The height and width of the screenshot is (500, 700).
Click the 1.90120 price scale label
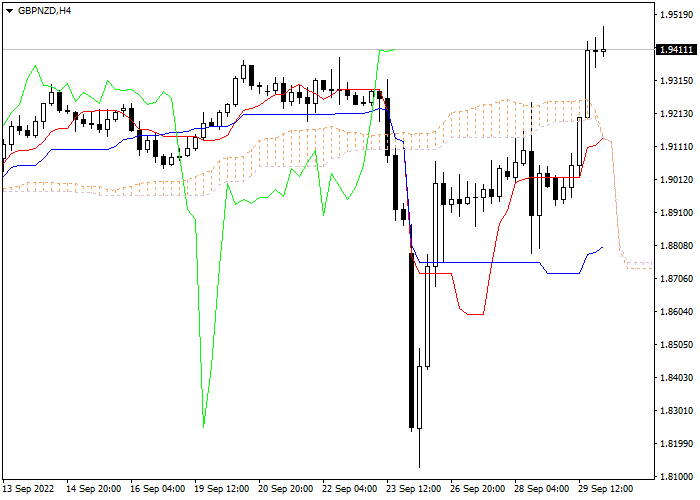(676, 180)
